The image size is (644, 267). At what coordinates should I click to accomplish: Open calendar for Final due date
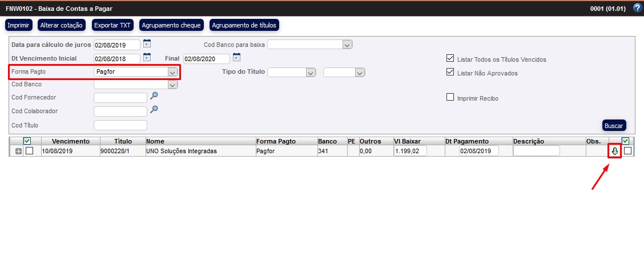click(236, 57)
